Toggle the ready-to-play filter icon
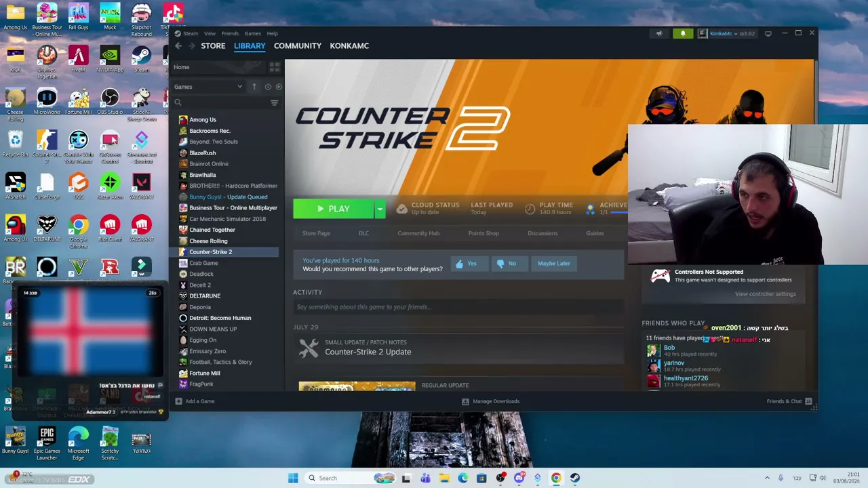Viewport: 868px width, 488px height. point(279,87)
